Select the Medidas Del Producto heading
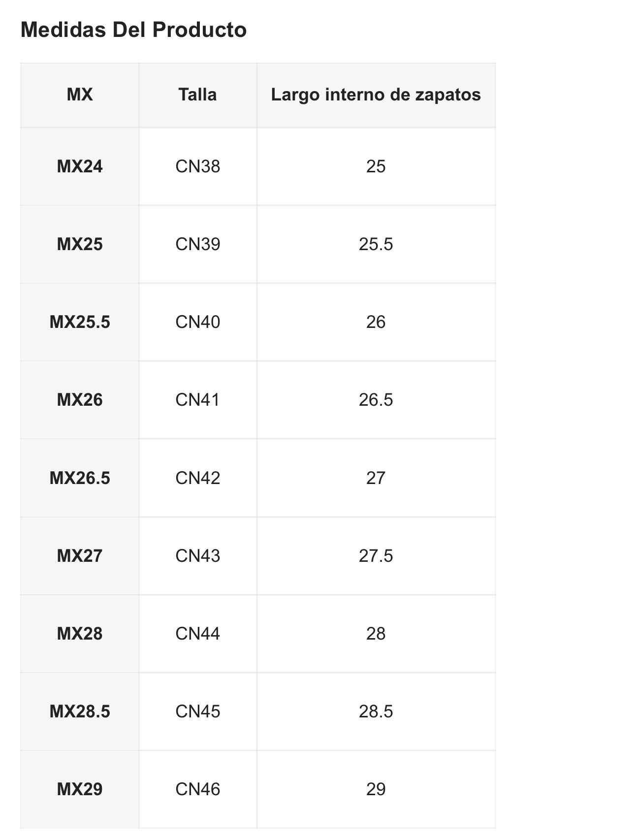Viewport: 635px width, 840px height. coord(133,30)
